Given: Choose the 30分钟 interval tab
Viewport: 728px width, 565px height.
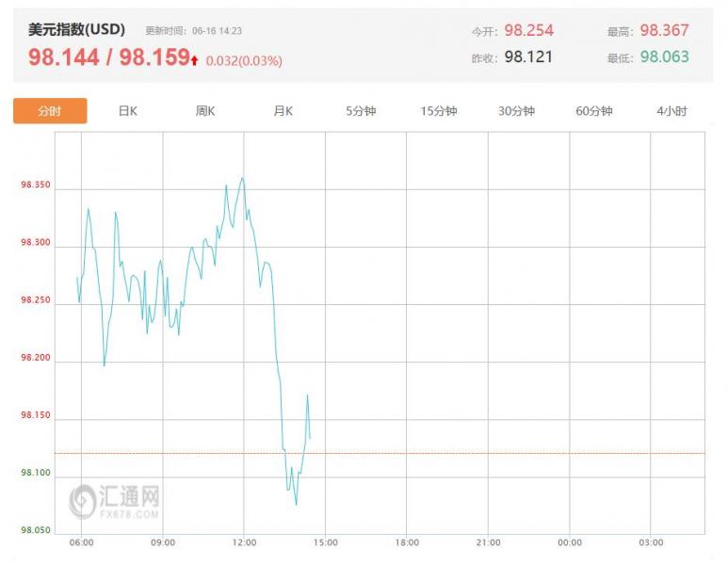Looking at the screenshot, I should tap(516, 111).
